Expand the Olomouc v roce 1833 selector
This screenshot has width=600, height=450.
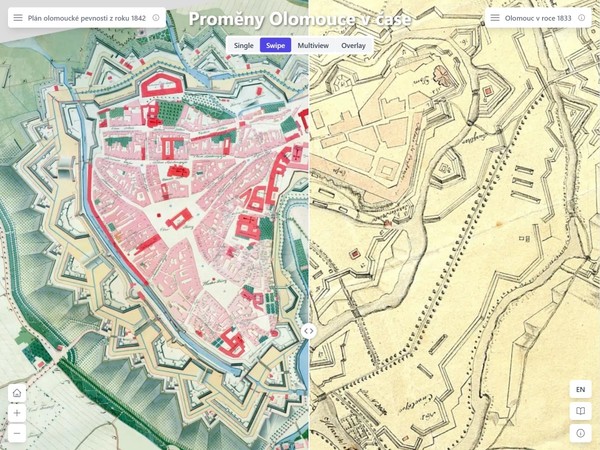[x=538, y=18]
